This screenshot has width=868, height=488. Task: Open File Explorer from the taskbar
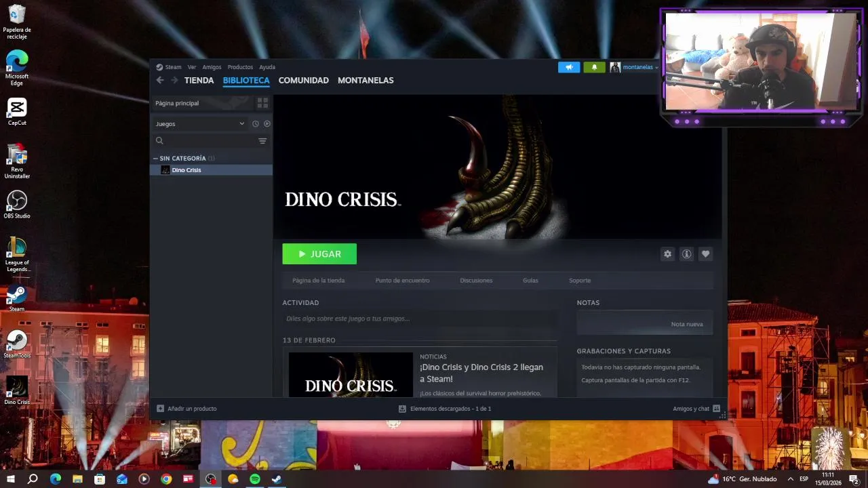coord(77,479)
